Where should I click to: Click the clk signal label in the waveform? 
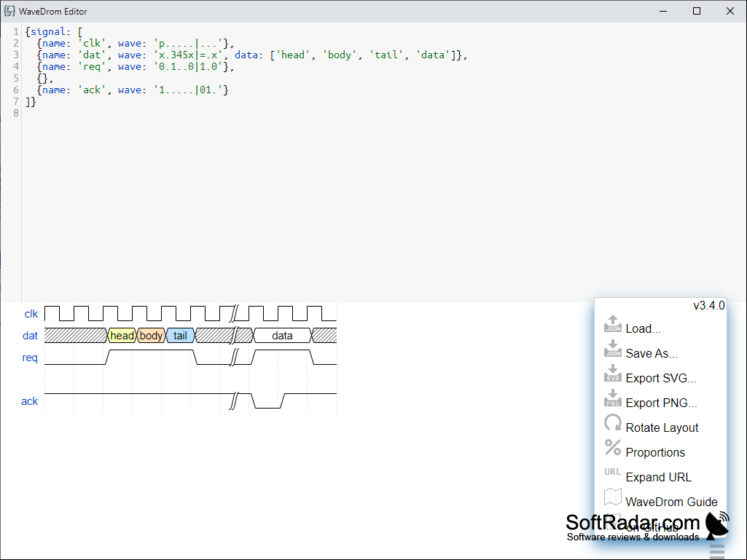(31, 315)
